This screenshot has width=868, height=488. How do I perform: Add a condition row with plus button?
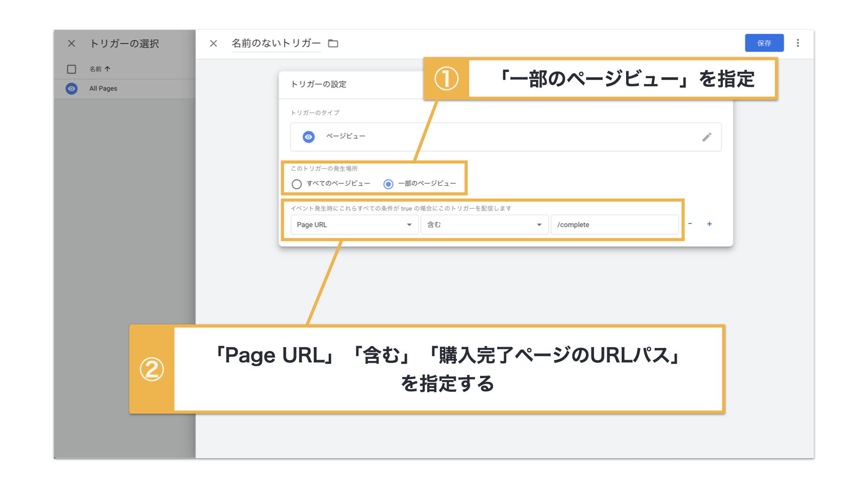[x=709, y=224]
